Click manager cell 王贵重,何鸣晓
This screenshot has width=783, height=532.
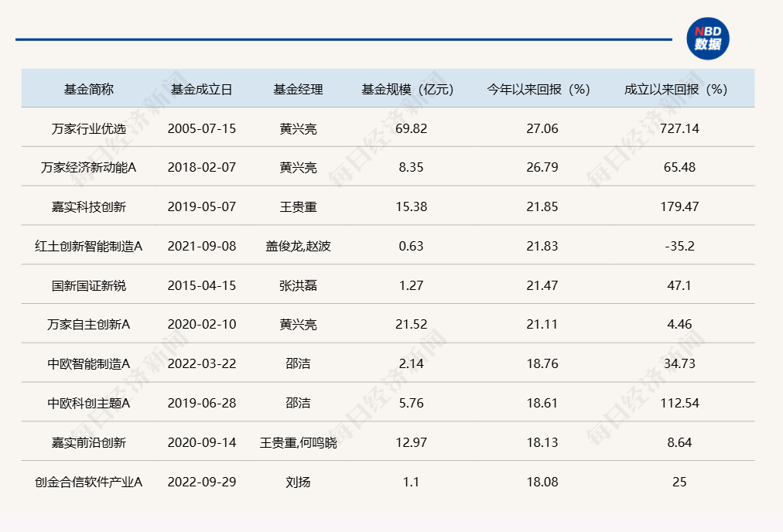[298, 442]
